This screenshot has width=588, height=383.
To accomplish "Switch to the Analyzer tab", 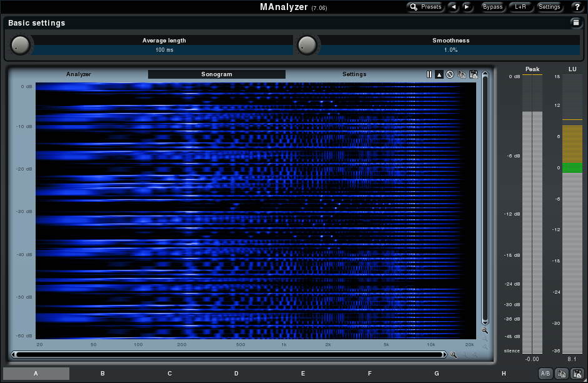I will point(79,74).
